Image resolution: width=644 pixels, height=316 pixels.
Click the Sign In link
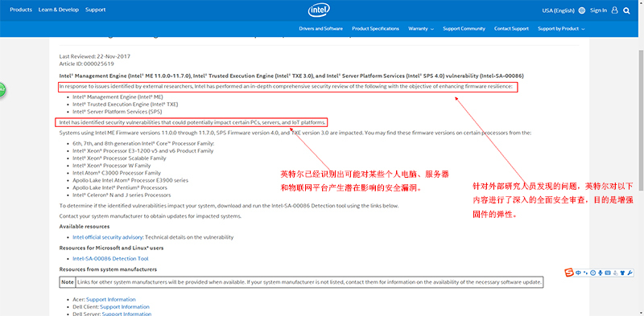click(x=598, y=10)
